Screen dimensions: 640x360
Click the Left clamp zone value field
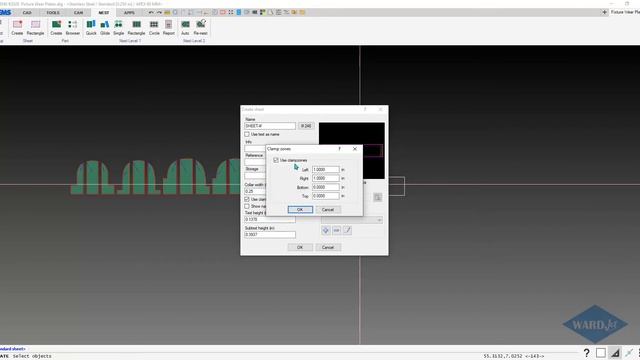pos(326,169)
